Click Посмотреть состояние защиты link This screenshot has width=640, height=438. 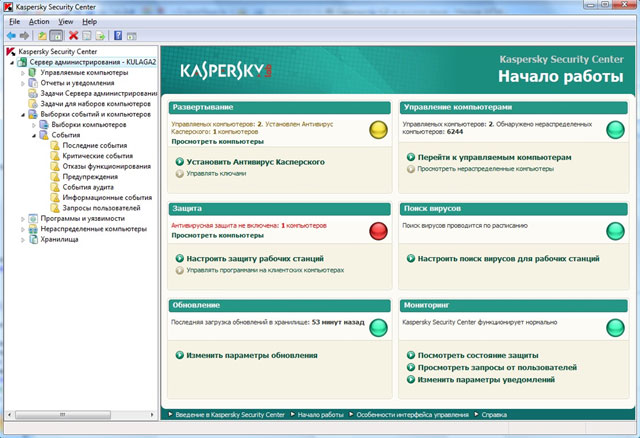478,356
